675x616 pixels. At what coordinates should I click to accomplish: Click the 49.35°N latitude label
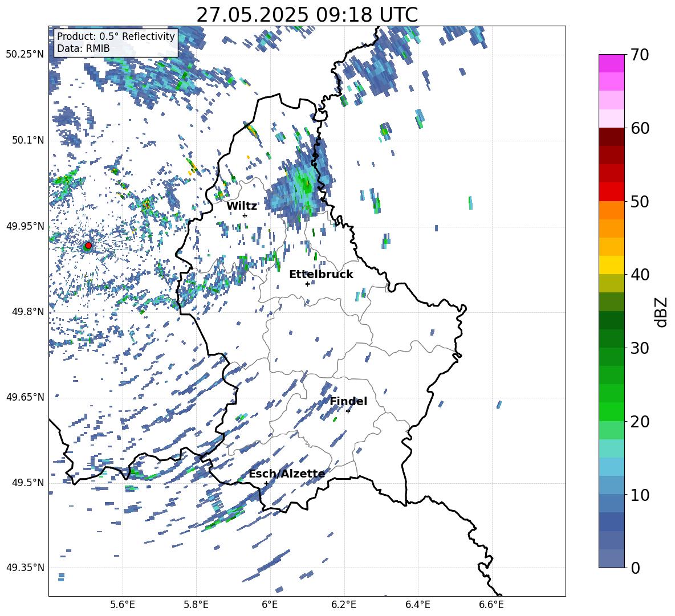(25, 568)
